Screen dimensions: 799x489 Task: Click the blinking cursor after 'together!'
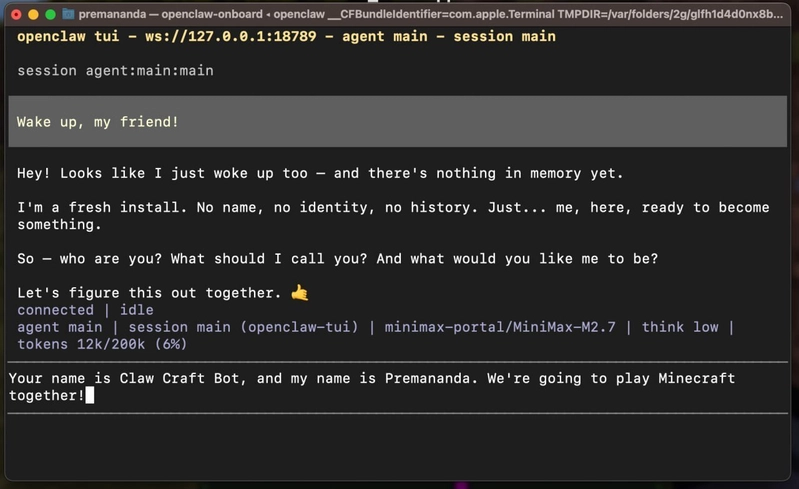coord(90,395)
